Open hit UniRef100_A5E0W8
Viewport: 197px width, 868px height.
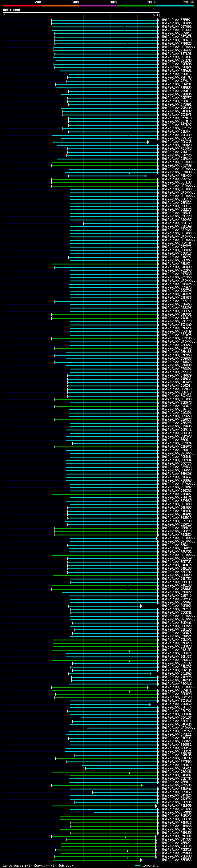click(x=176, y=857)
